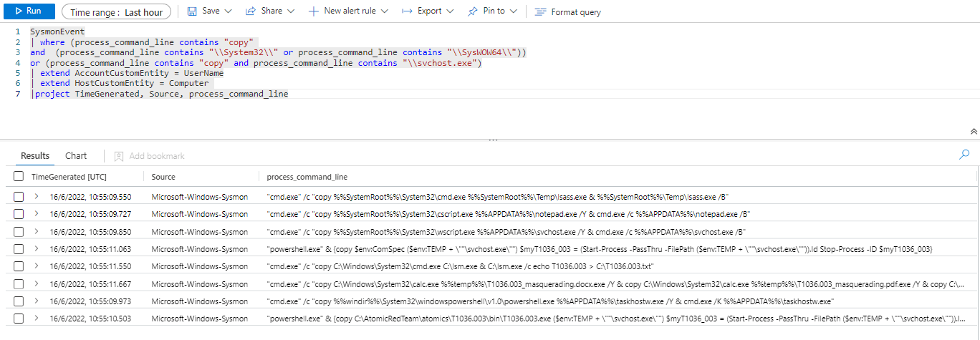Click the plus icon for New alert rule

click(314, 11)
